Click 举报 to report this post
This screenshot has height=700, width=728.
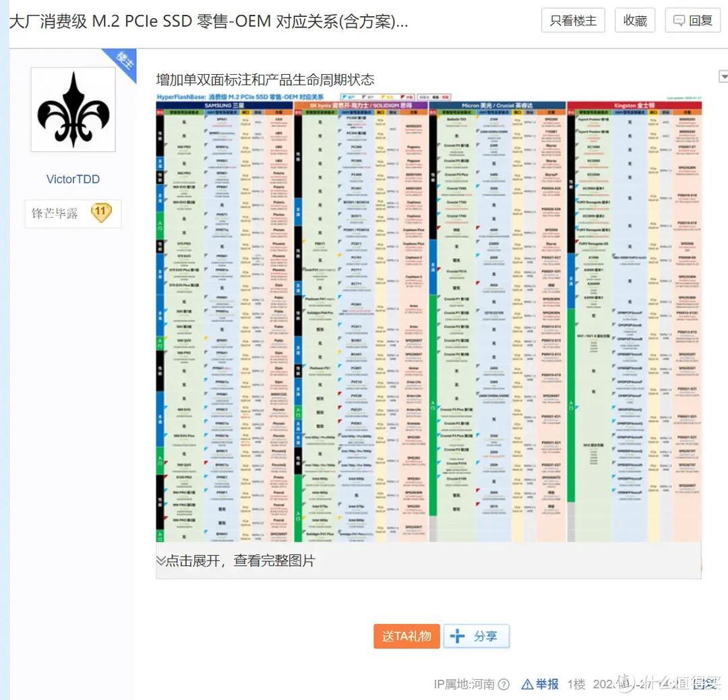coord(546,683)
